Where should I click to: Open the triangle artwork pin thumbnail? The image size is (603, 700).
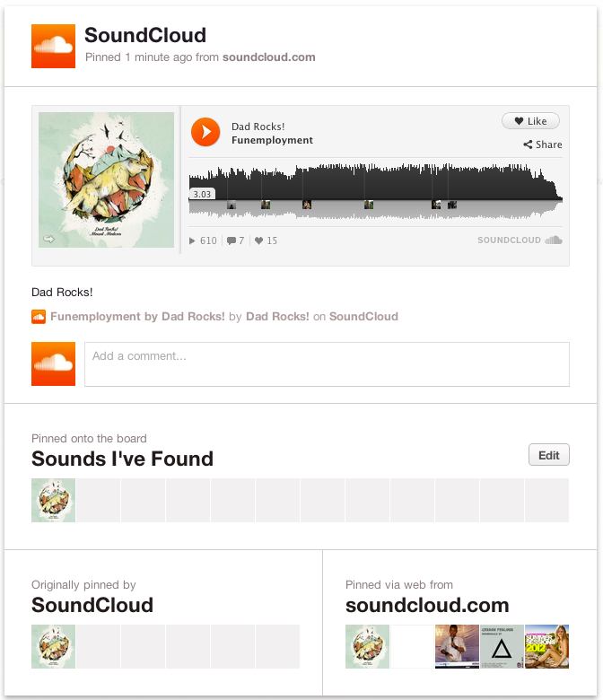(x=502, y=646)
